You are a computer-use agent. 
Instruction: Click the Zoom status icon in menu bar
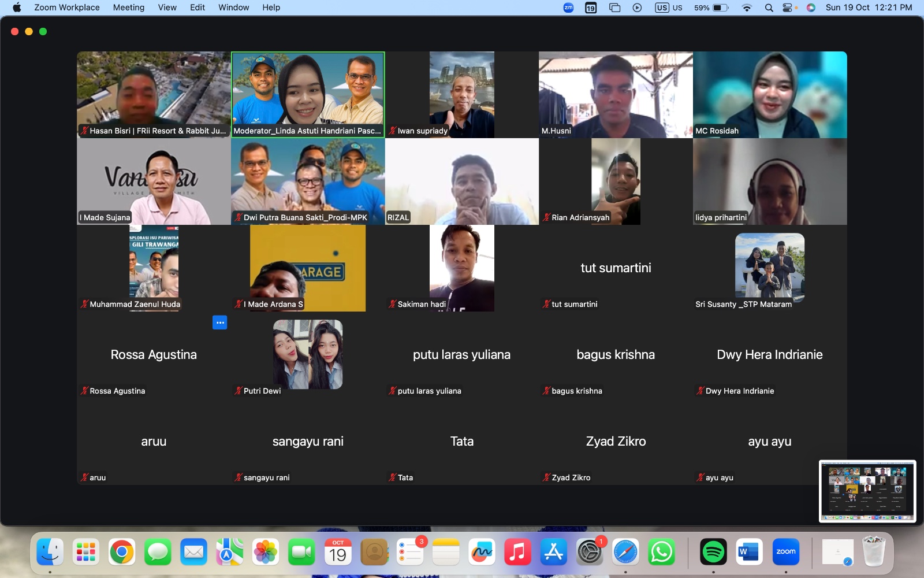(568, 8)
